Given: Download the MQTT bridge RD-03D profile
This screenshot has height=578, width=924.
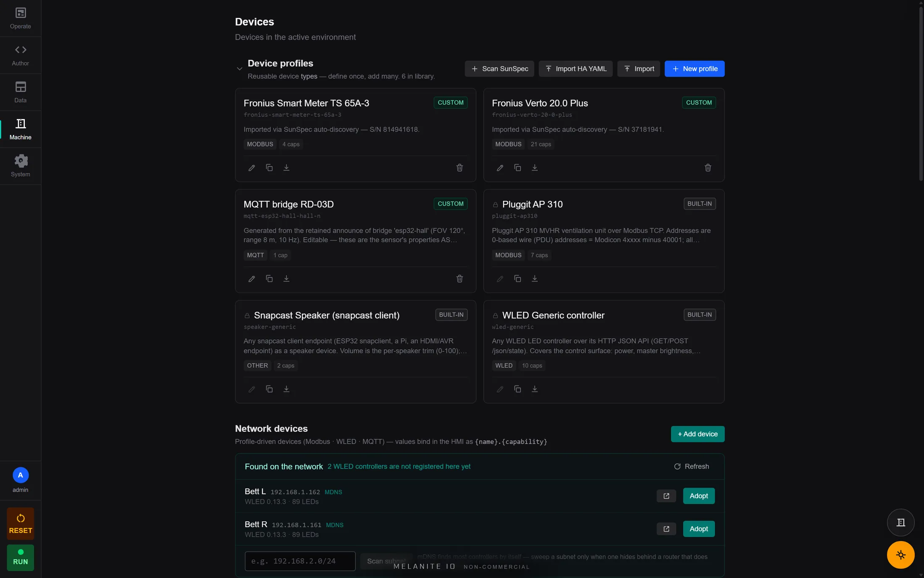Looking at the screenshot, I should [286, 279].
